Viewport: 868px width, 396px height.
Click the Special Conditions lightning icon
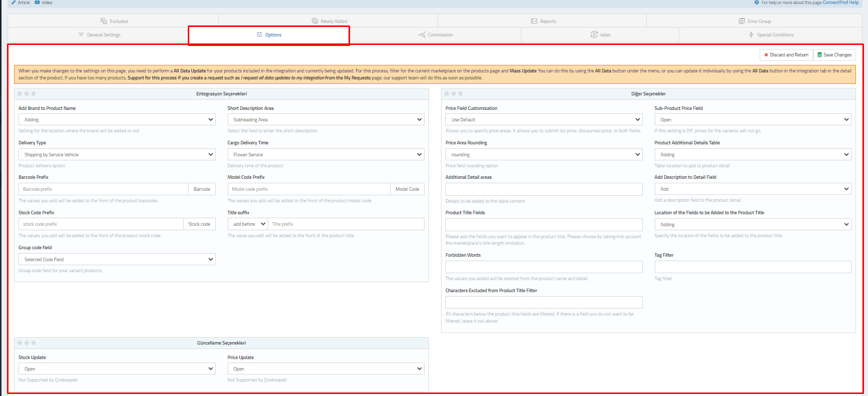tap(751, 34)
